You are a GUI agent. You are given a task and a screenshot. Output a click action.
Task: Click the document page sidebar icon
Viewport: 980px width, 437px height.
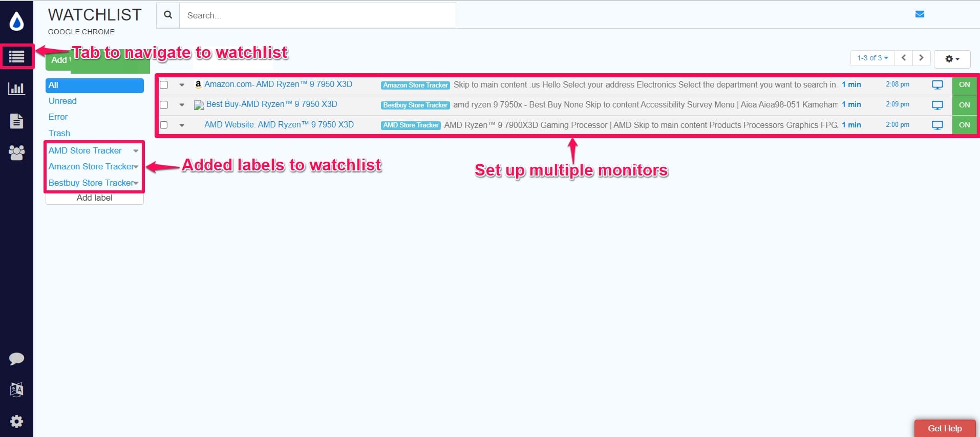pos(16,121)
